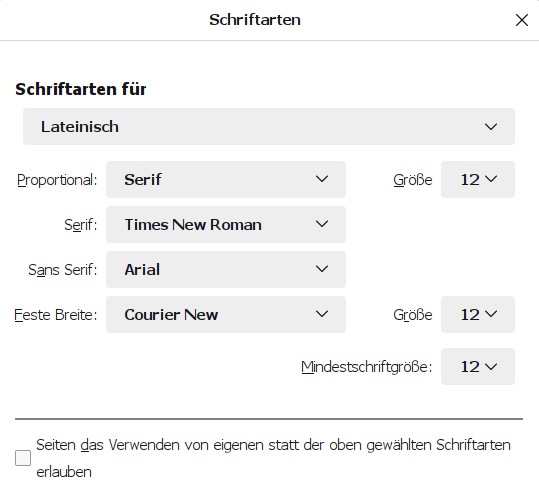Expand the Mindestschriftgröße 12 dropdown
This screenshot has width=539, height=489.
coord(478,366)
